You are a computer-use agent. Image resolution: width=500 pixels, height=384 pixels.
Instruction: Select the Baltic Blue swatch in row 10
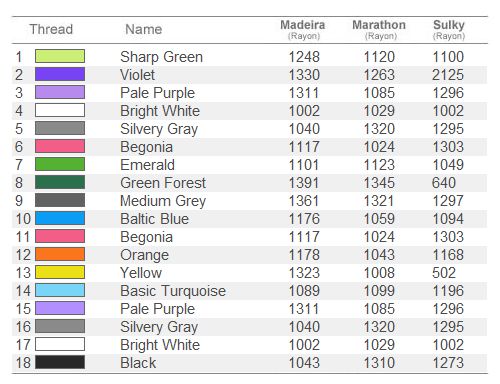[60, 218]
